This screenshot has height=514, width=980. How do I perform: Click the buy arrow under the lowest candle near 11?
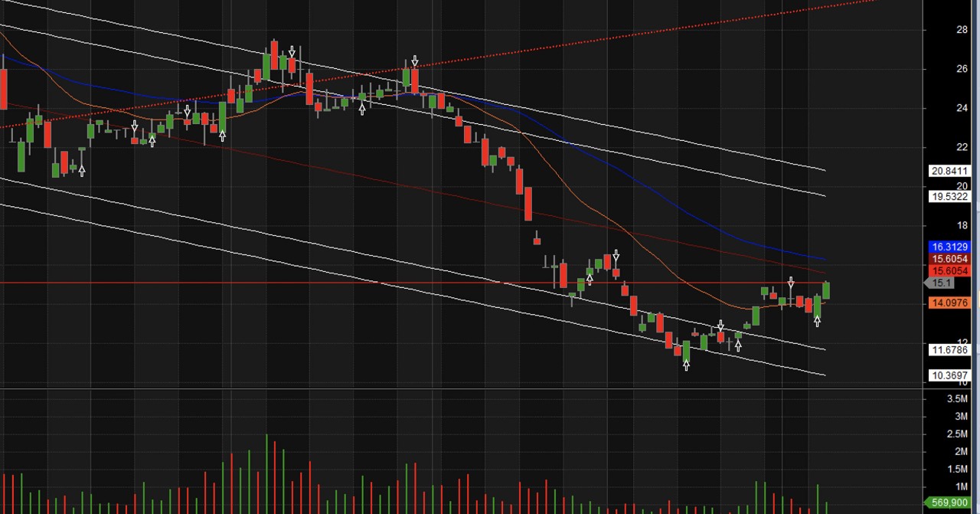(x=686, y=365)
